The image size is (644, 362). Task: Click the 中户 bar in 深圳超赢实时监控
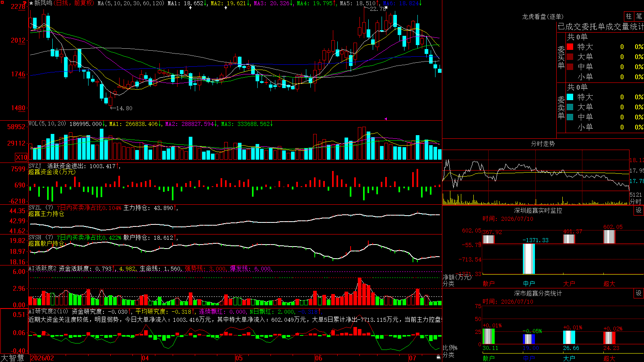[529, 259]
